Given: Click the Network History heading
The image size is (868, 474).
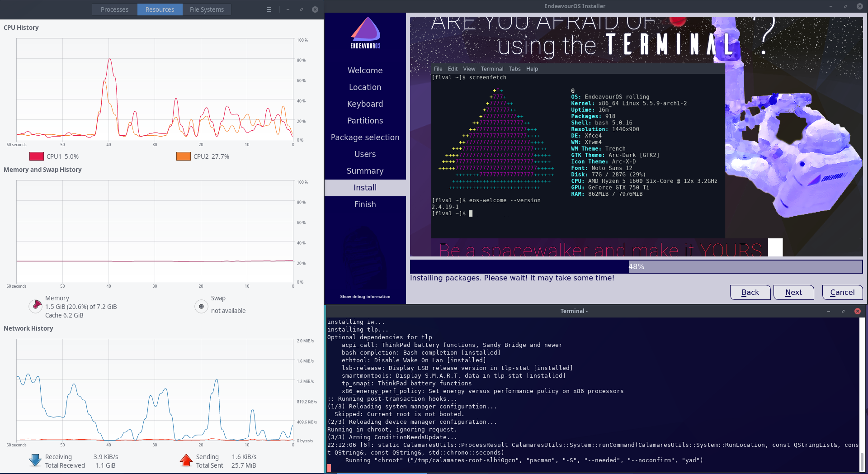Looking at the screenshot, I should tap(28, 328).
